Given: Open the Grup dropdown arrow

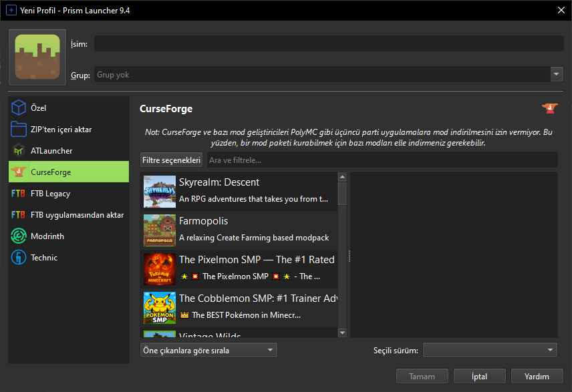Looking at the screenshot, I should (x=557, y=74).
